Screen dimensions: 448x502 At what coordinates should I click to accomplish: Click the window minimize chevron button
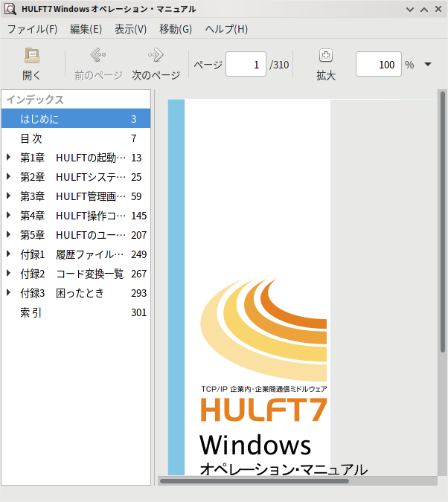(410, 10)
